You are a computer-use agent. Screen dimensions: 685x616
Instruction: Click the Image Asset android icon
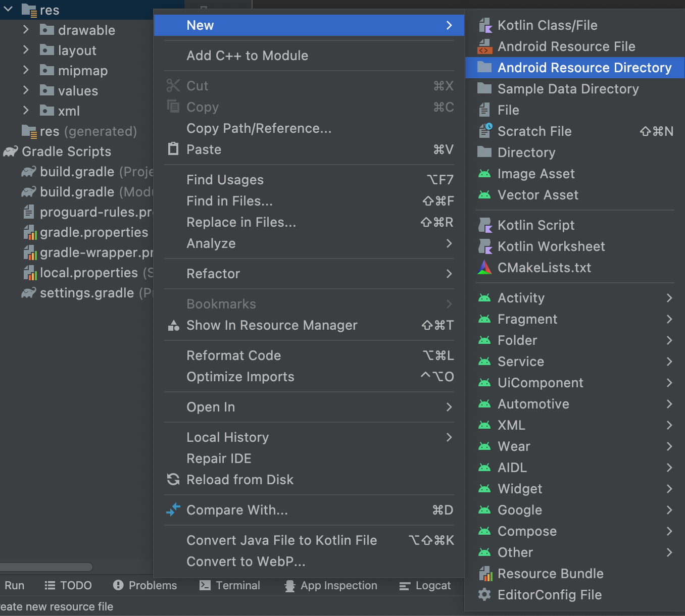[x=485, y=174]
